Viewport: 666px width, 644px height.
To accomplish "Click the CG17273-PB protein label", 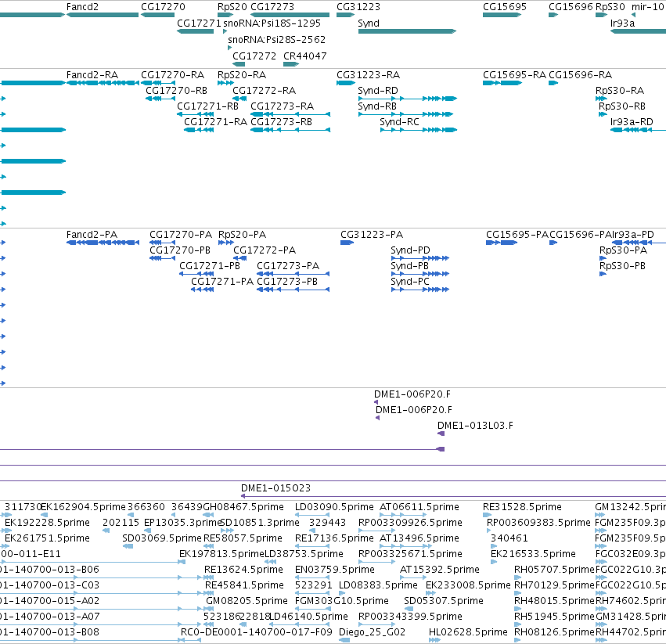I will [x=287, y=282].
